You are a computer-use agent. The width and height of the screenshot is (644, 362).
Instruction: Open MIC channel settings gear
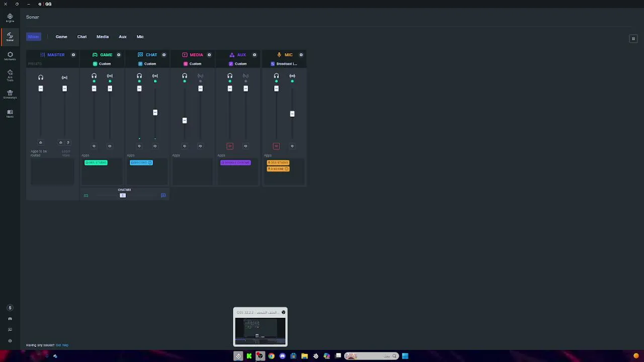pos(301,55)
